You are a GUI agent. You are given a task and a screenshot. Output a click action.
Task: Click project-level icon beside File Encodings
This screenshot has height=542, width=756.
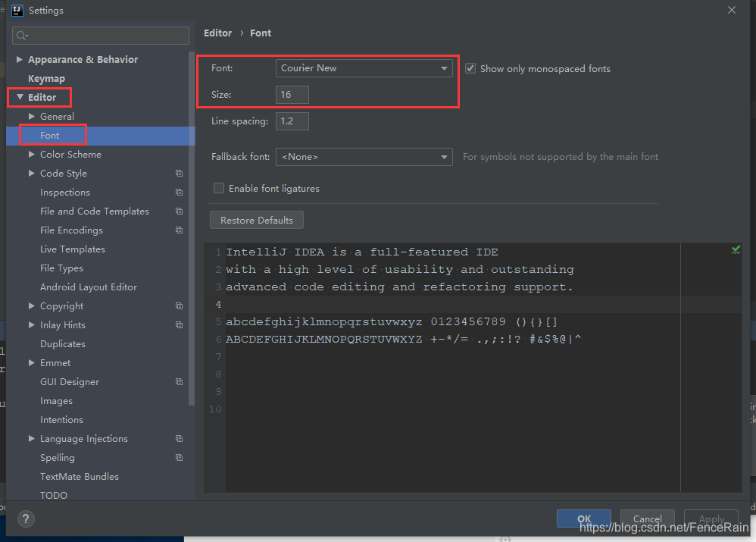[x=179, y=230]
